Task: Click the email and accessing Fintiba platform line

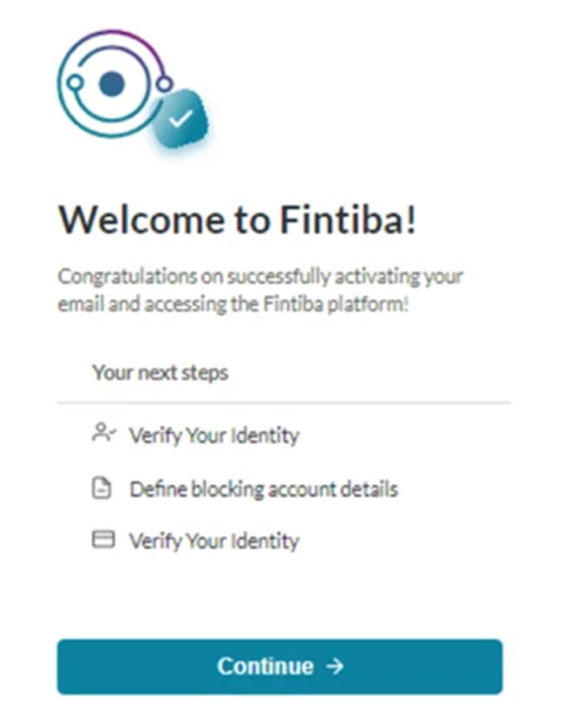Action: (233, 304)
